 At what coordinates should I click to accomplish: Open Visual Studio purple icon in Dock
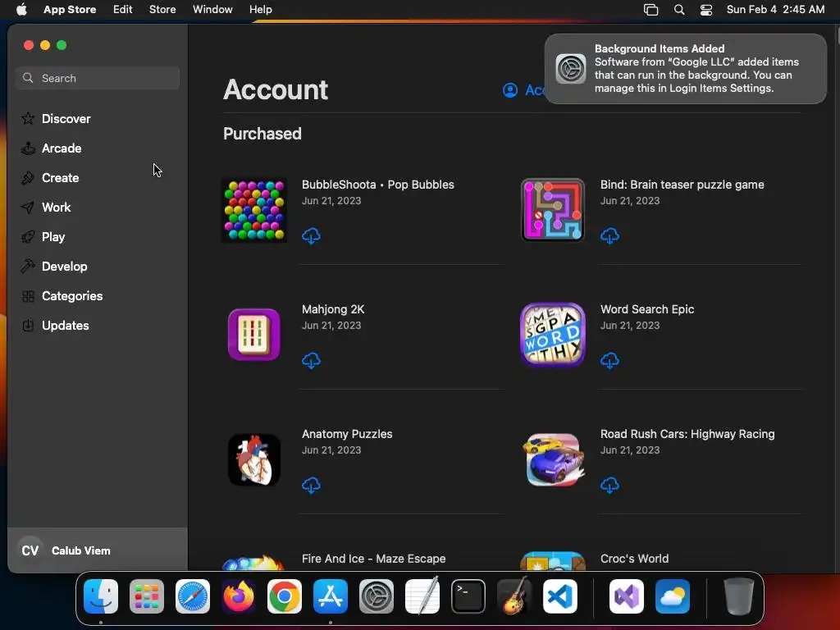tap(627, 596)
